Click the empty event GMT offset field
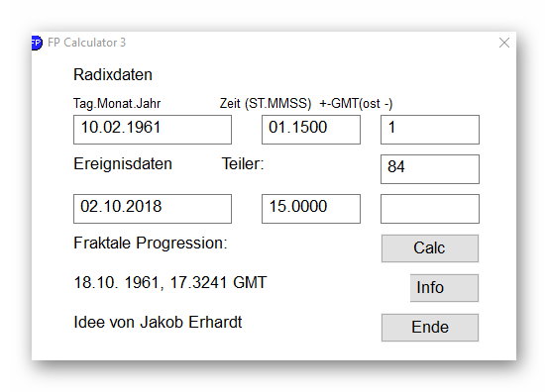 pos(430,209)
